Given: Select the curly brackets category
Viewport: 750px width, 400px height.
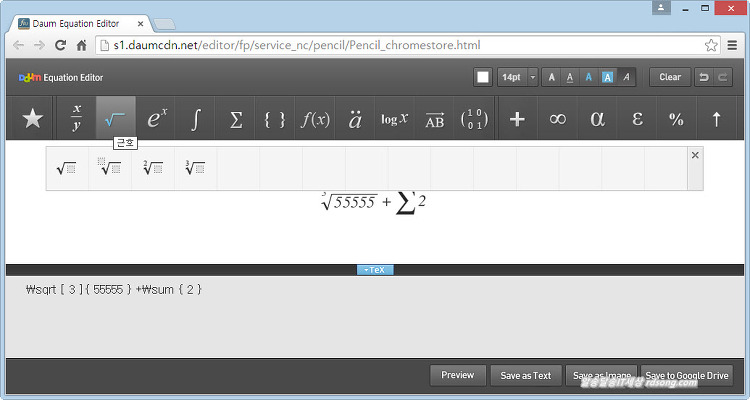Looking at the screenshot, I should coord(275,119).
